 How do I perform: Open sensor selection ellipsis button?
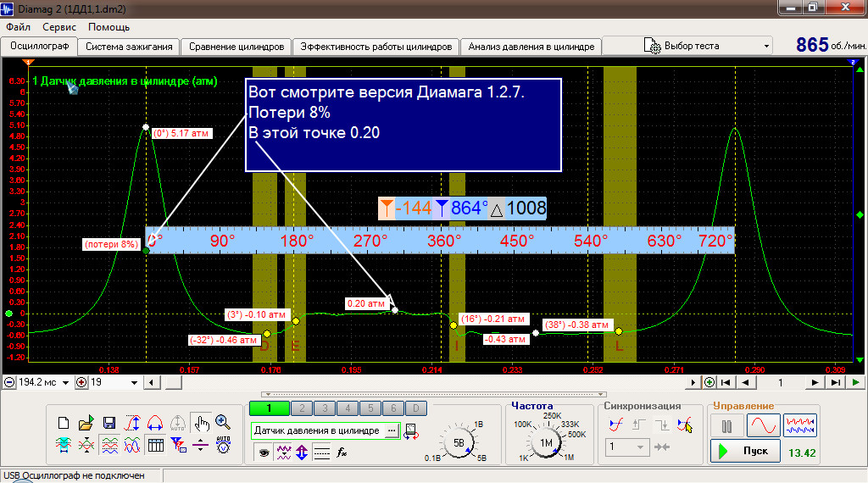(392, 430)
